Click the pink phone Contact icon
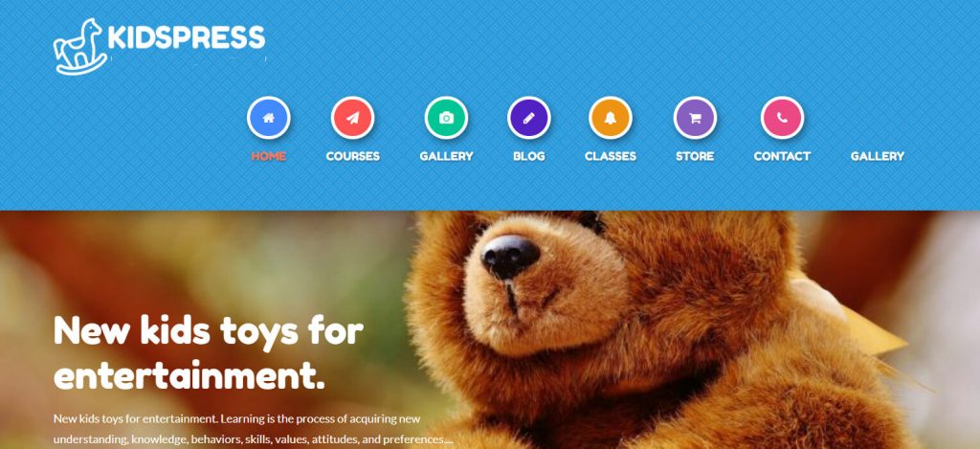 783,118
